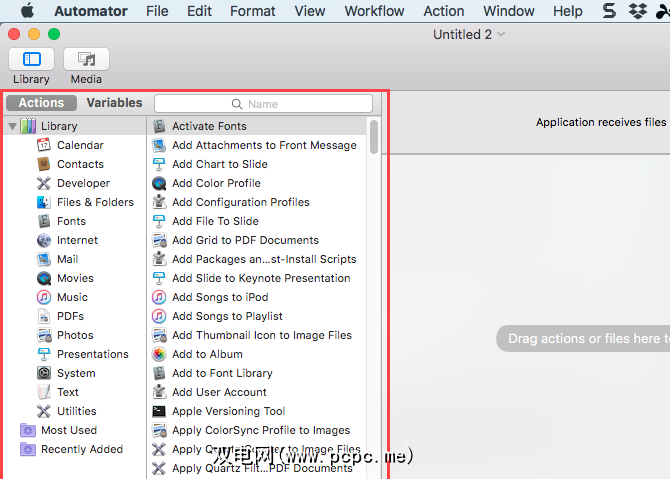Image resolution: width=670 pixels, height=479 pixels.
Task: Open the Format menu
Action: (x=253, y=11)
